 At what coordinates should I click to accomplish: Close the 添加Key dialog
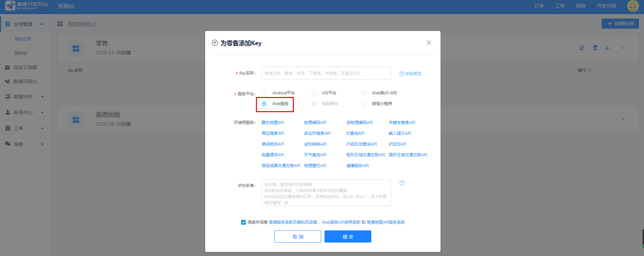click(429, 43)
